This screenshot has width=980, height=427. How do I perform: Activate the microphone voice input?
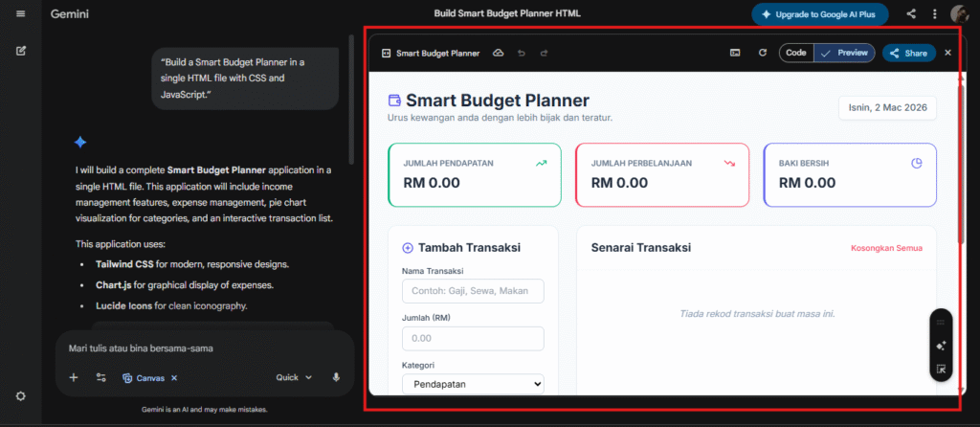(x=336, y=377)
